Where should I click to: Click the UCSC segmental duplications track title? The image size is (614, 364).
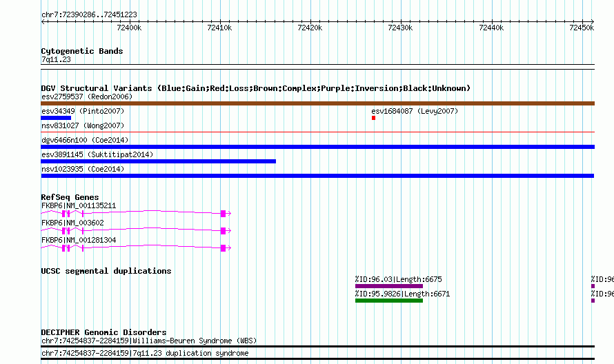pyautogui.click(x=106, y=271)
